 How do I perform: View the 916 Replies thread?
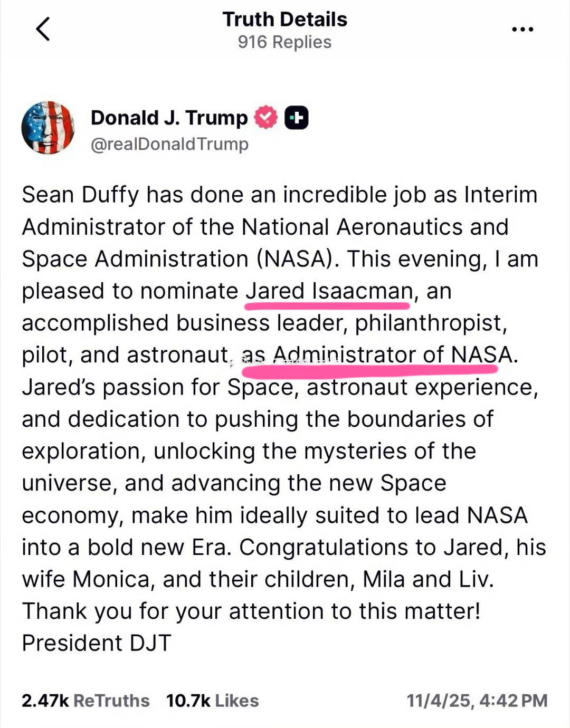[285, 43]
